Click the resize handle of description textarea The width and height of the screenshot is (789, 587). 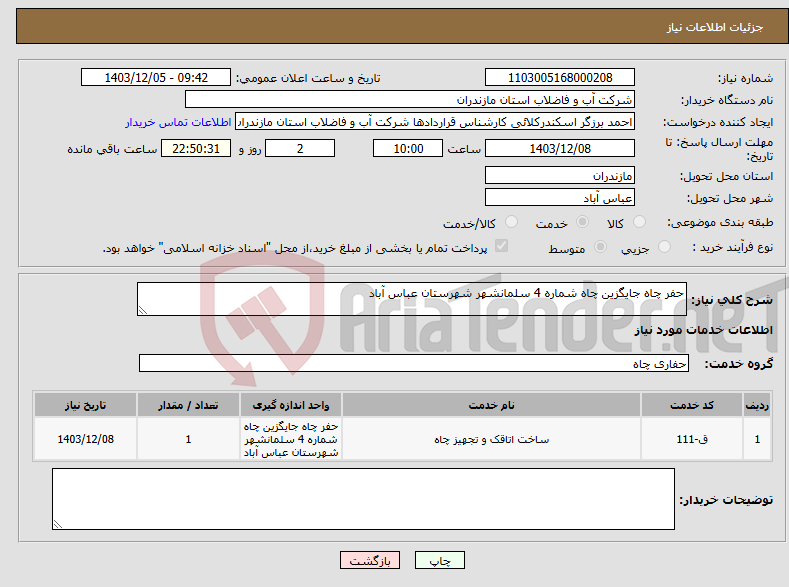tap(142, 311)
